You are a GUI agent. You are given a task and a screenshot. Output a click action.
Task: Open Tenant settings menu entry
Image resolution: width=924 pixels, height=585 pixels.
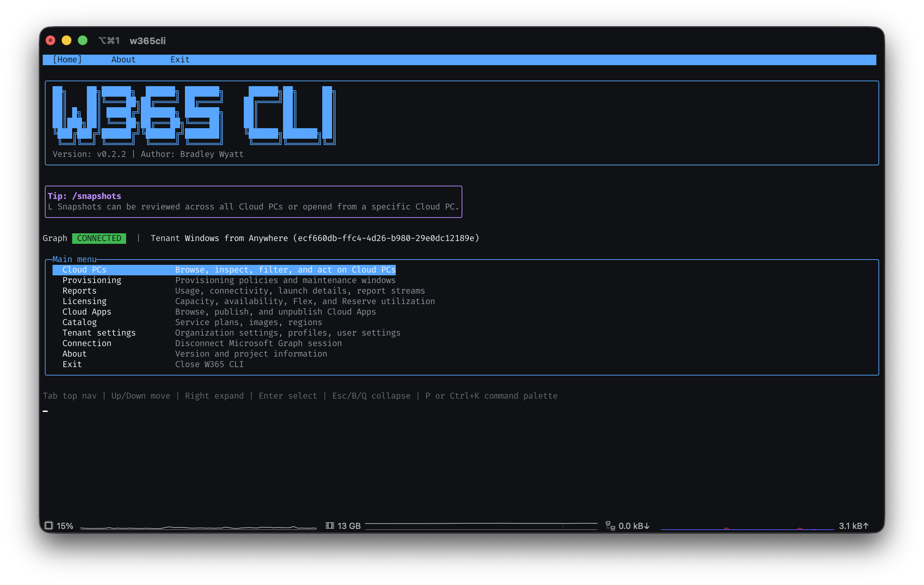tap(99, 333)
